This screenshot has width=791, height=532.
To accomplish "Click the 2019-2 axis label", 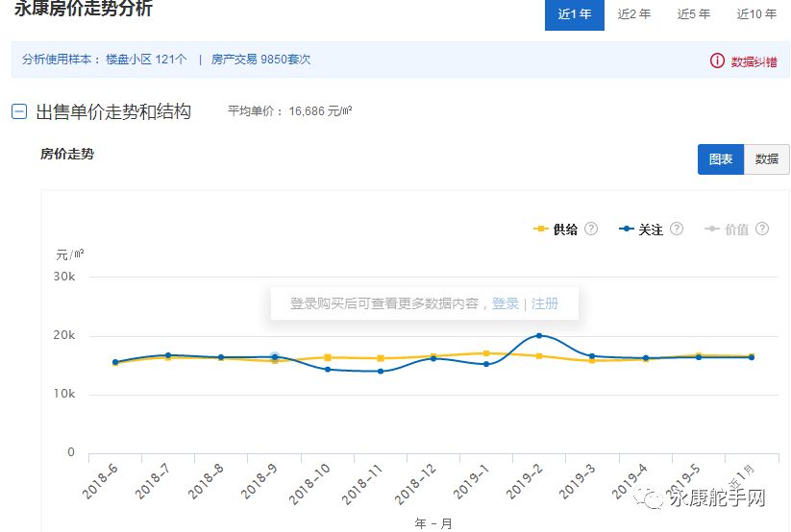I will tap(525, 481).
